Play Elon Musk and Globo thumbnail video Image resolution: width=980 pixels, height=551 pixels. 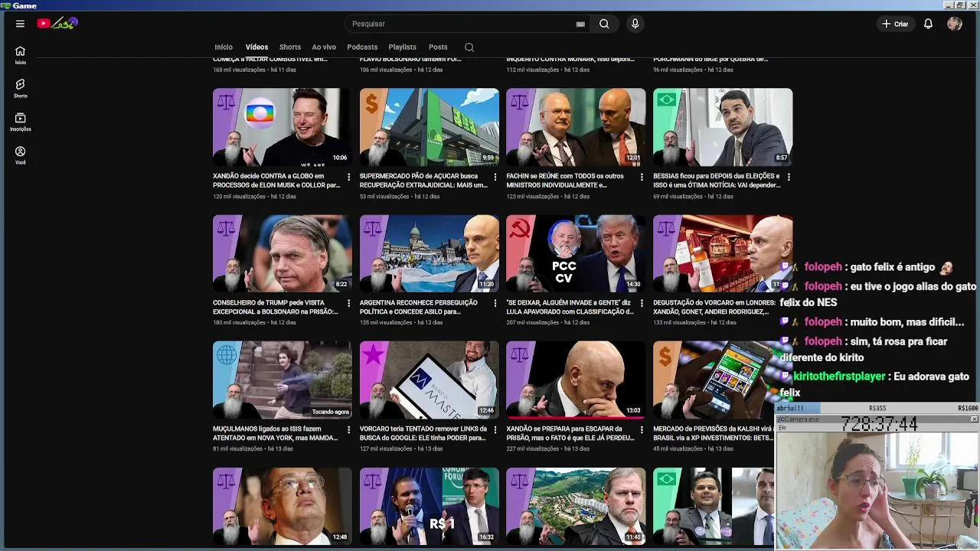point(283,127)
